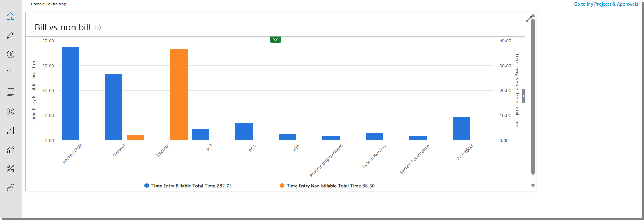The image size is (644, 220).
Task: Click the crossed tools icon in sidebar
Action: point(11,169)
